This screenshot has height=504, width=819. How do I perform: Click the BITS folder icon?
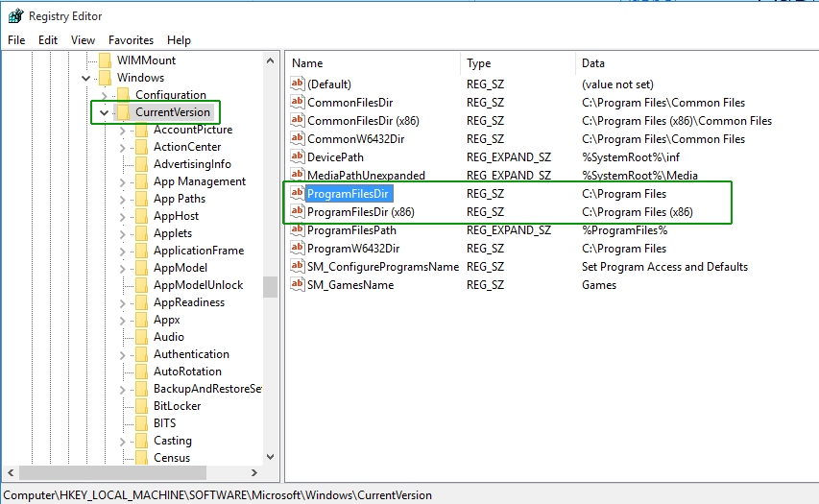pyautogui.click(x=141, y=422)
